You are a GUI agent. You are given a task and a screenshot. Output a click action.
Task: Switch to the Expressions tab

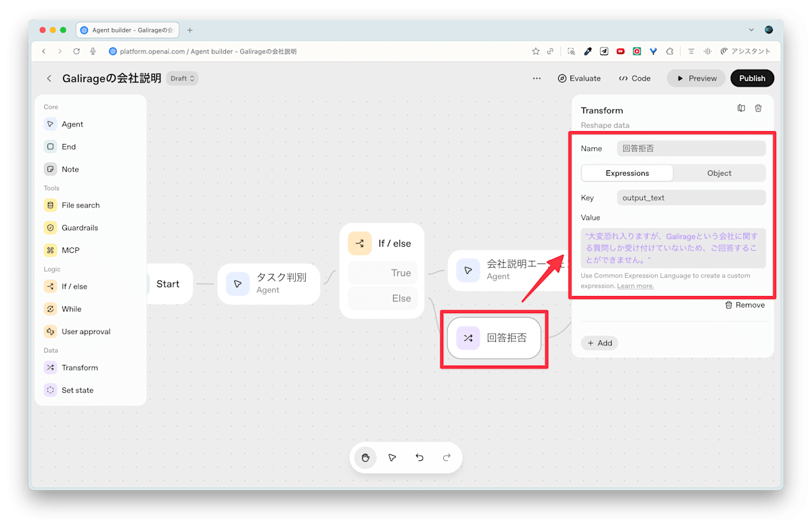(627, 173)
